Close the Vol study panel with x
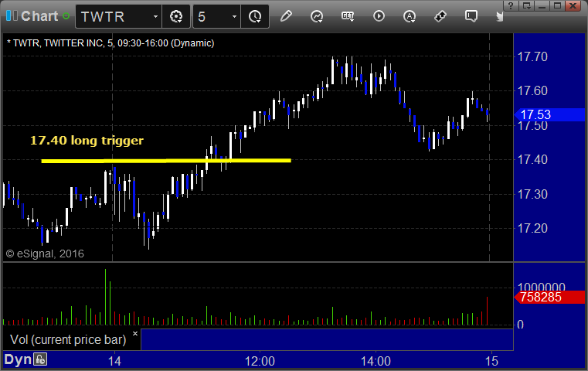 click(135, 333)
